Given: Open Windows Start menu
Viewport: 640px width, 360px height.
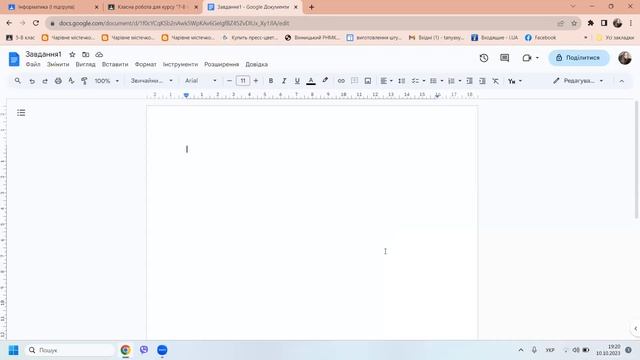Looking at the screenshot, I should (13, 350).
